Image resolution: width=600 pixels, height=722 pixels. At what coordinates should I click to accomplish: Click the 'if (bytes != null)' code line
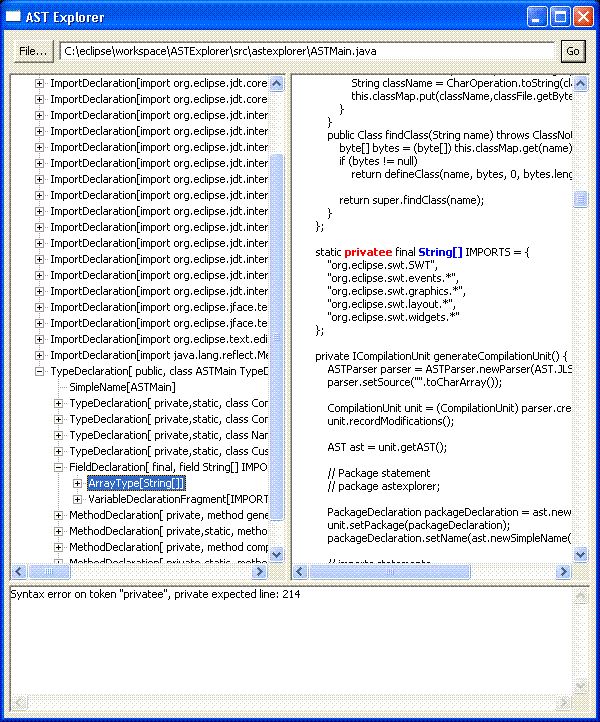tap(379, 161)
